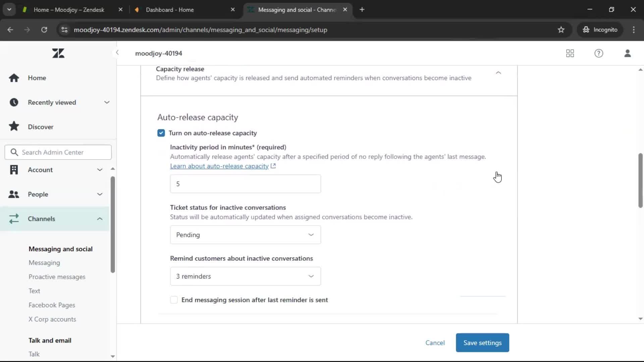Click Cancel button
Image resolution: width=644 pixels, height=362 pixels.
point(435,343)
